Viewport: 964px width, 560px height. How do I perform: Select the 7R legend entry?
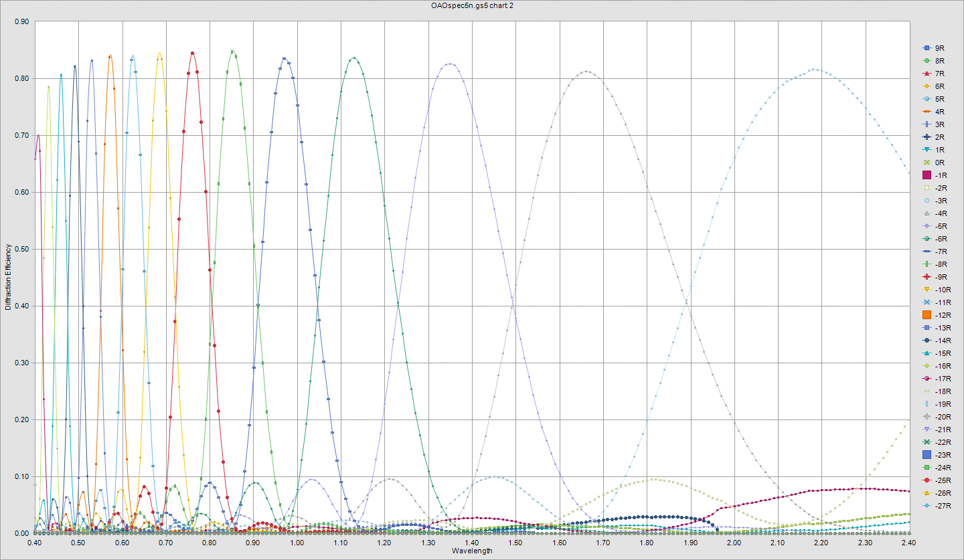click(x=934, y=74)
